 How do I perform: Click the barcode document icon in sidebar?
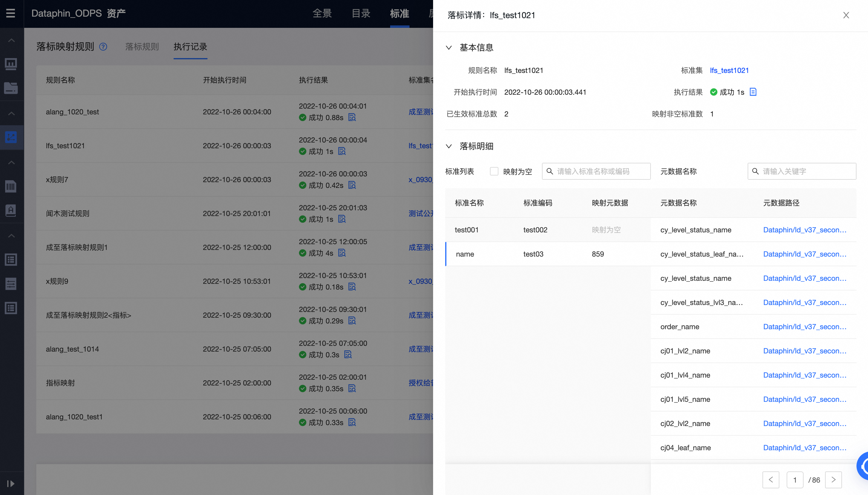pos(11,186)
